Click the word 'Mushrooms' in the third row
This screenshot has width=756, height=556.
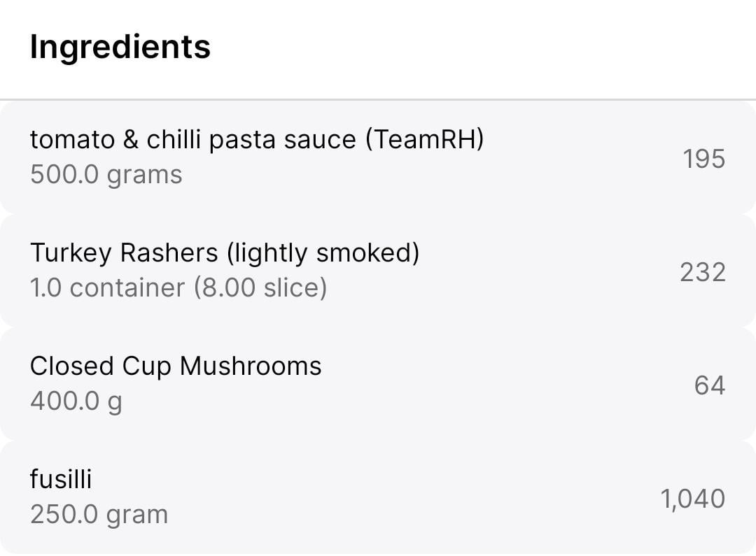pyautogui.click(x=250, y=366)
